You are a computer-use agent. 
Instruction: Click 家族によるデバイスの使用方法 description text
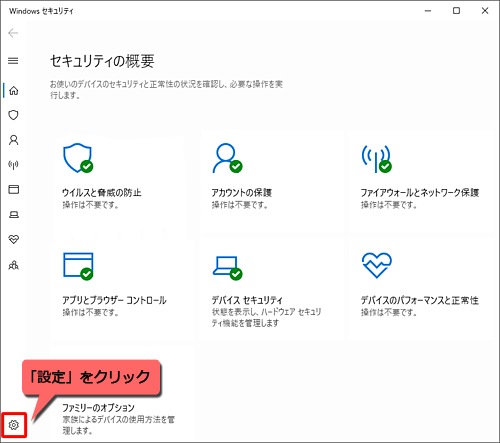[118, 425]
